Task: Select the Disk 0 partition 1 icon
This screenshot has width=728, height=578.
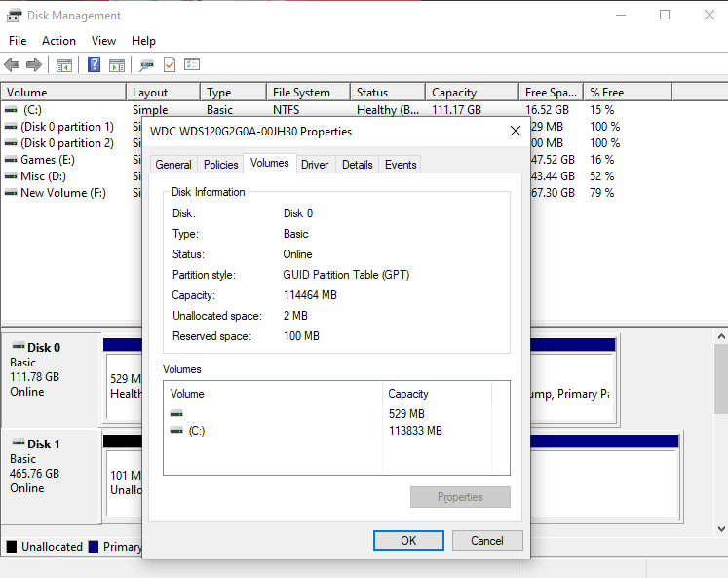Action: (x=11, y=127)
